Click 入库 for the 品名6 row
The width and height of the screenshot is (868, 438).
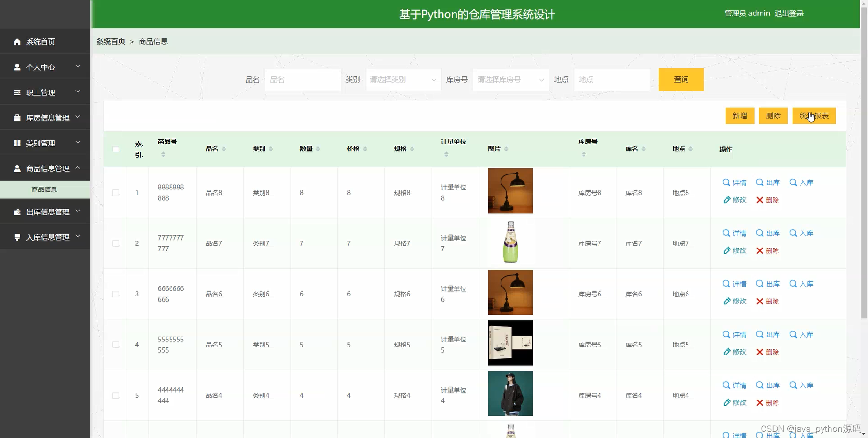[x=801, y=284]
